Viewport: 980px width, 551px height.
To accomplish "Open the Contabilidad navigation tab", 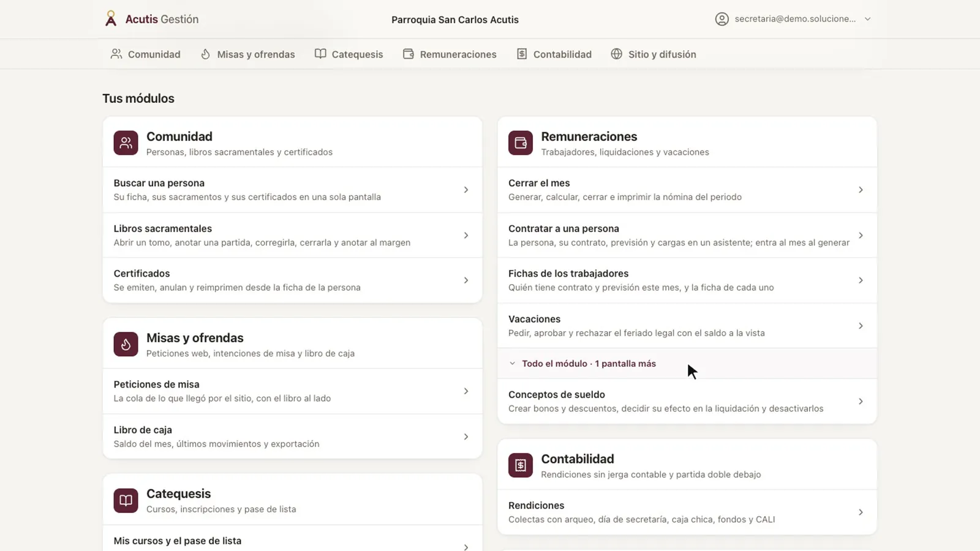I will (x=554, y=54).
